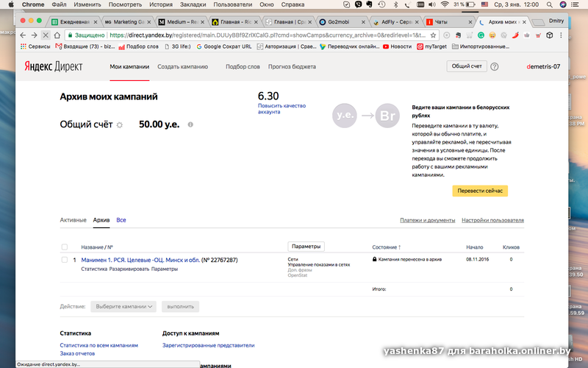Open the myTarget bookmark
This screenshot has height=368, width=588.
click(x=431, y=46)
